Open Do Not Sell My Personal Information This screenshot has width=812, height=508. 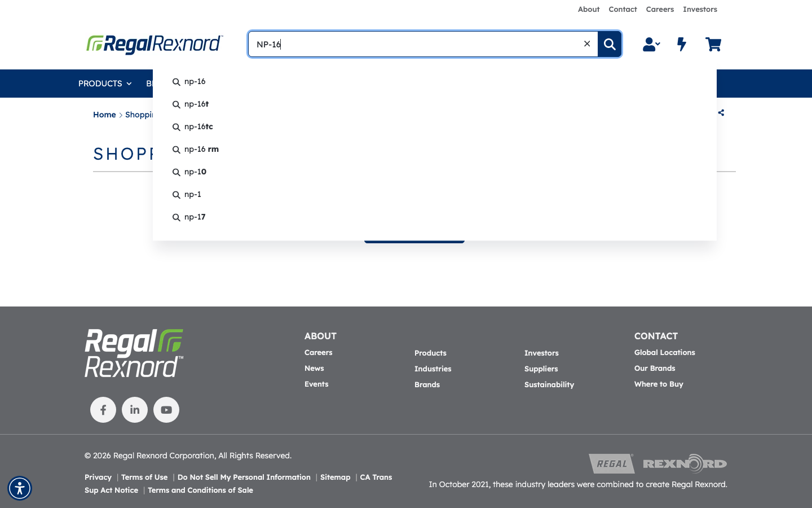244,477
